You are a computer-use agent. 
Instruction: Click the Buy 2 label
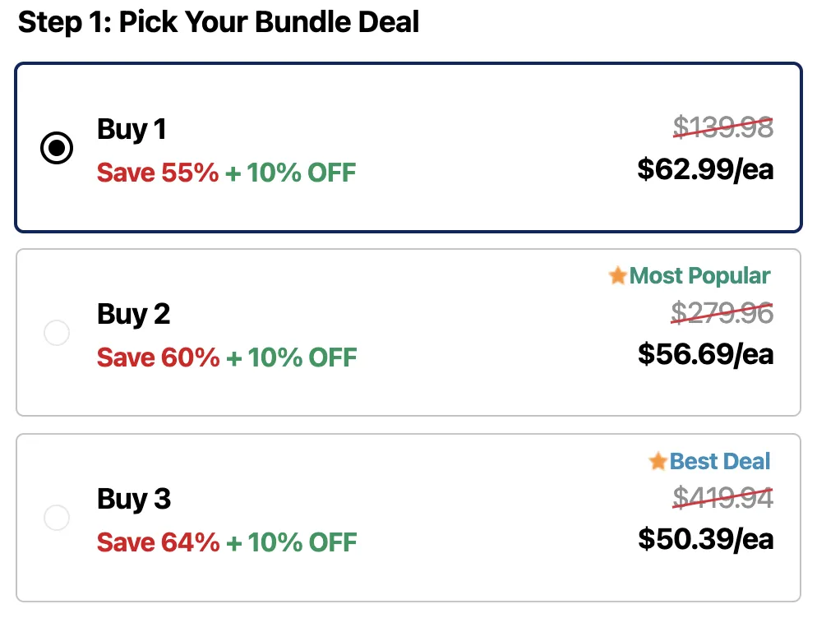pyautogui.click(x=133, y=314)
